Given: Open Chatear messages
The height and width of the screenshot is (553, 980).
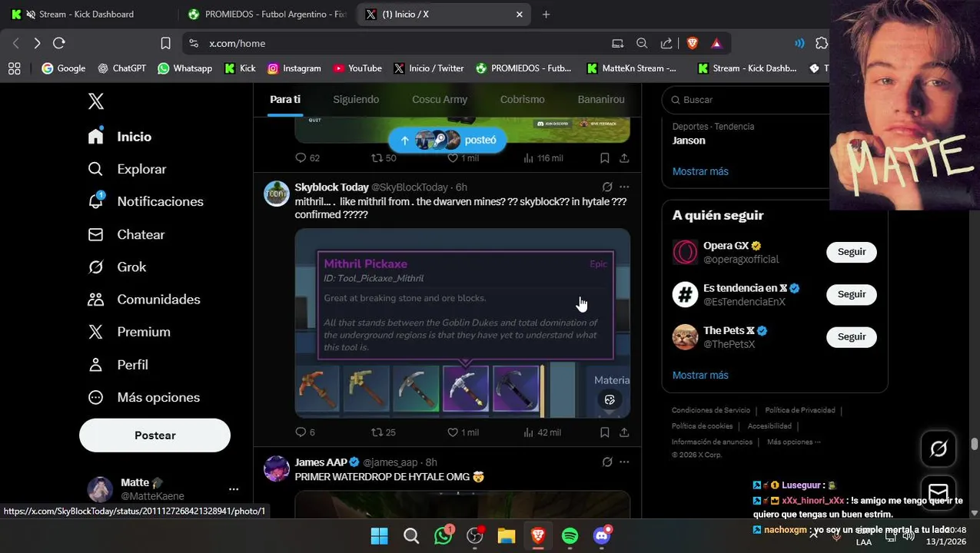Looking at the screenshot, I should click(x=126, y=234).
